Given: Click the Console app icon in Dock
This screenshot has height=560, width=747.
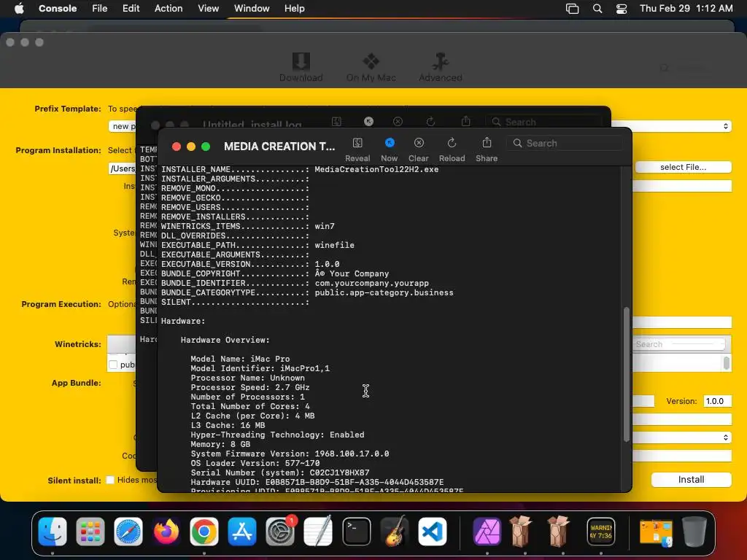Looking at the screenshot, I should pyautogui.click(x=601, y=532).
